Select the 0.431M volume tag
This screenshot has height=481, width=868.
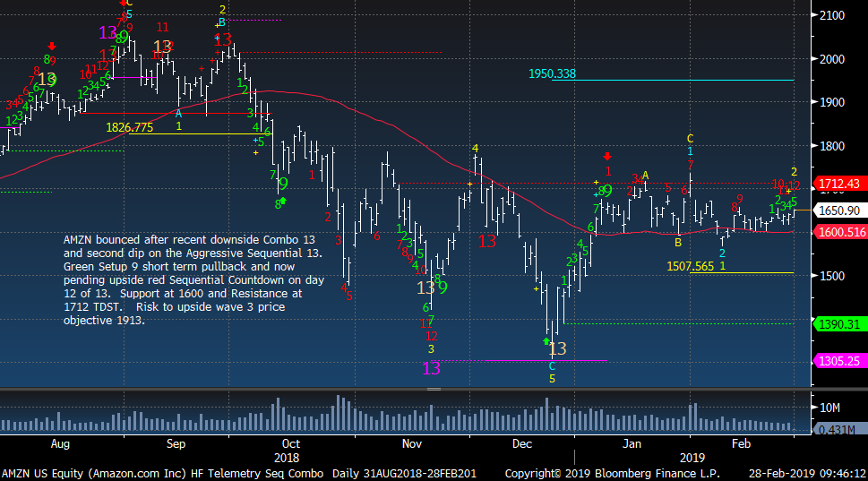coord(839,430)
